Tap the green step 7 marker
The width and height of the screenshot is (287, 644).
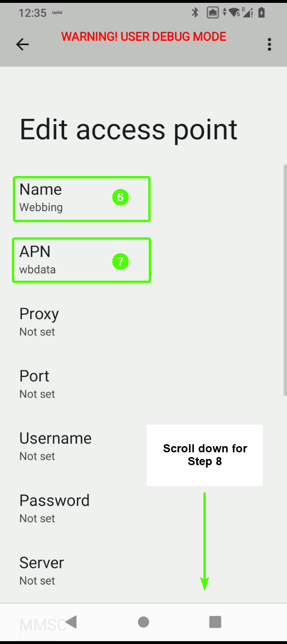pyautogui.click(x=121, y=261)
